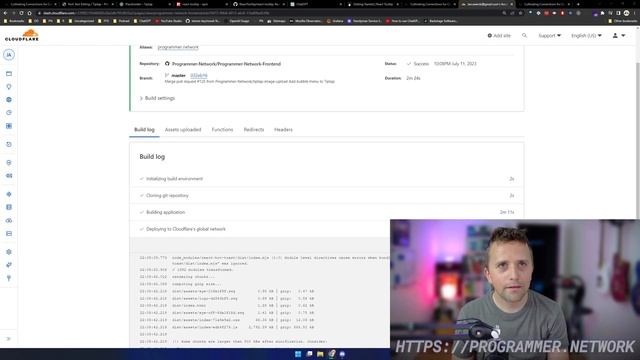Open the gear icon in the sidebar
Screen dimensions: 640x360
click(x=9, y=252)
